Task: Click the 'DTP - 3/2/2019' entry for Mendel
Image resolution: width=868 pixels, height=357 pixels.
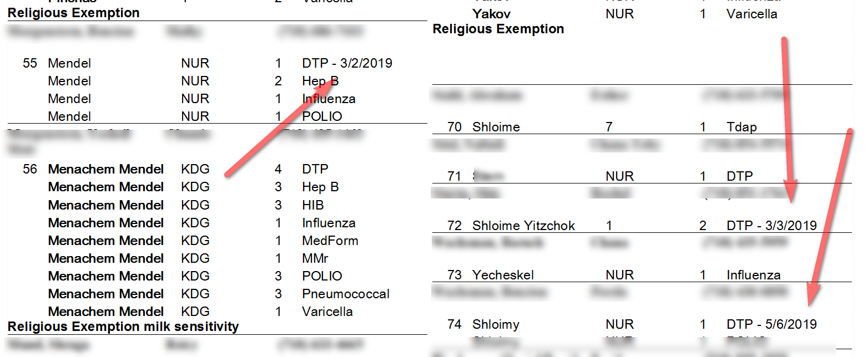Action: click(347, 63)
